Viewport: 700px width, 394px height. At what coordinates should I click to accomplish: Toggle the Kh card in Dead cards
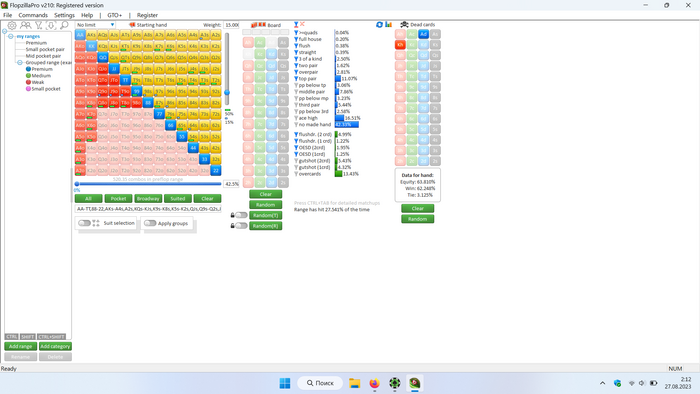point(400,45)
